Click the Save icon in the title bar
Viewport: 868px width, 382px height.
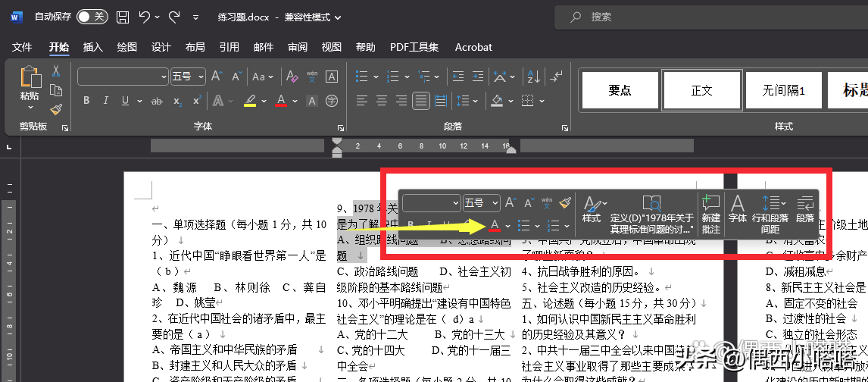123,17
